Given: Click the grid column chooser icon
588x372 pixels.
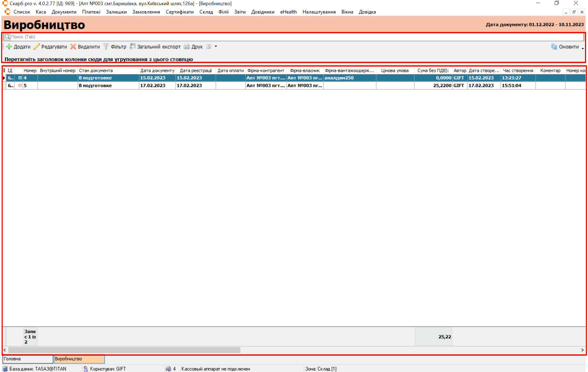Looking at the screenshot, I should point(4,70).
